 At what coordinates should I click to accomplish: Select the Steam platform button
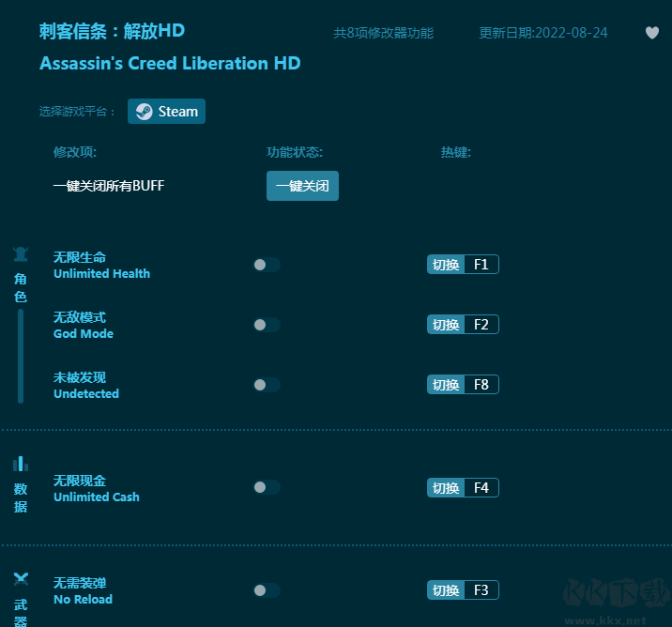click(x=166, y=112)
